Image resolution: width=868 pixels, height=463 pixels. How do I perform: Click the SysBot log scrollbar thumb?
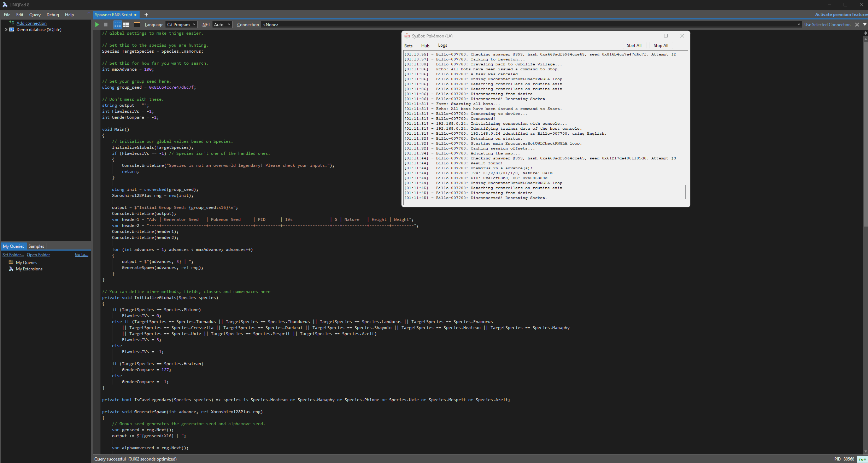tap(685, 192)
